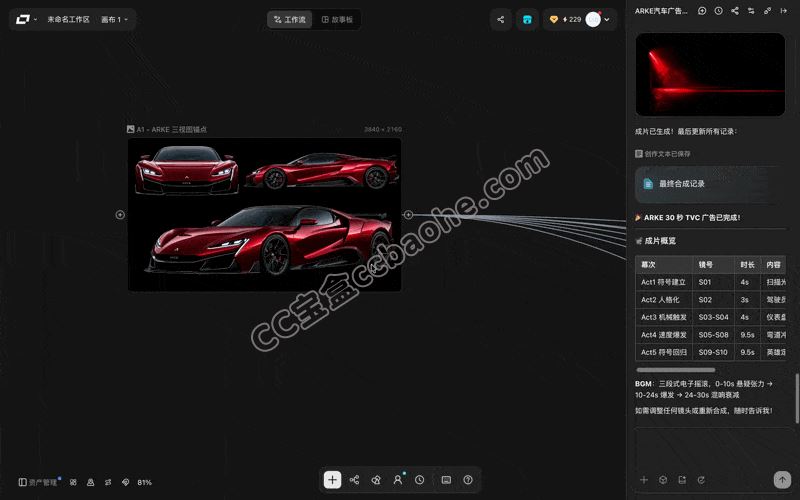Click the chat panel vertical scrollbar
The width and height of the screenshot is (800, 500).
pos(797,398)
